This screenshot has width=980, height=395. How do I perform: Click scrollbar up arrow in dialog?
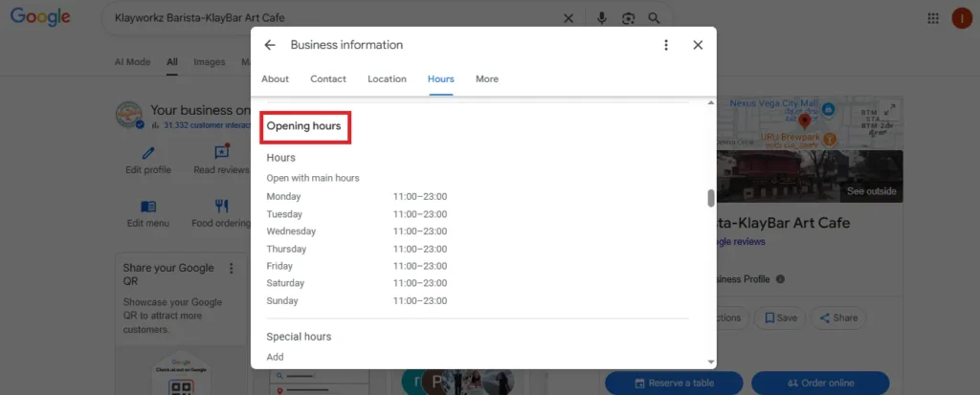[711, 102]
